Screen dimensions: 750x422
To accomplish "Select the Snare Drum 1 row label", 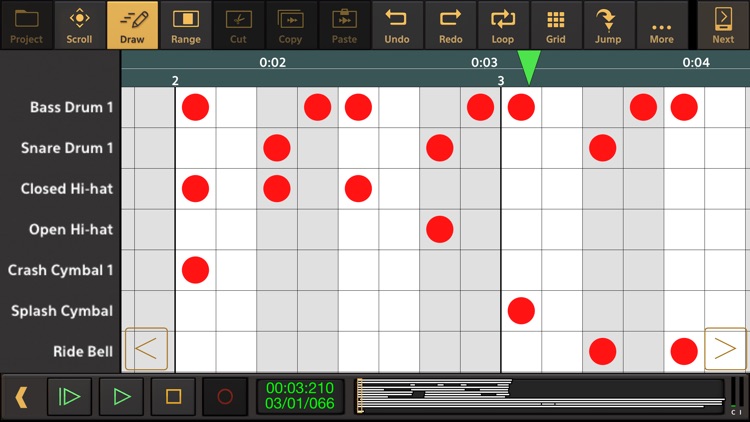I will coord(67,148).
